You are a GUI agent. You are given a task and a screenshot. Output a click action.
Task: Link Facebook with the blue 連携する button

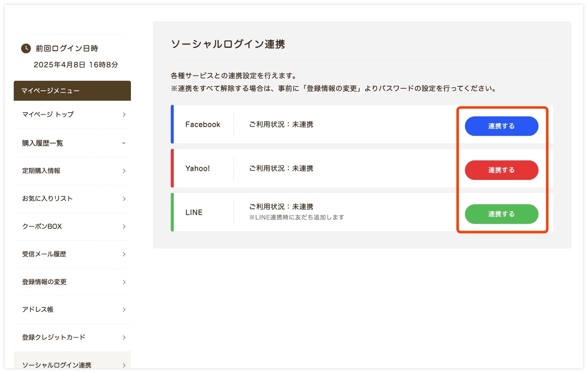[x=501, y=126]
